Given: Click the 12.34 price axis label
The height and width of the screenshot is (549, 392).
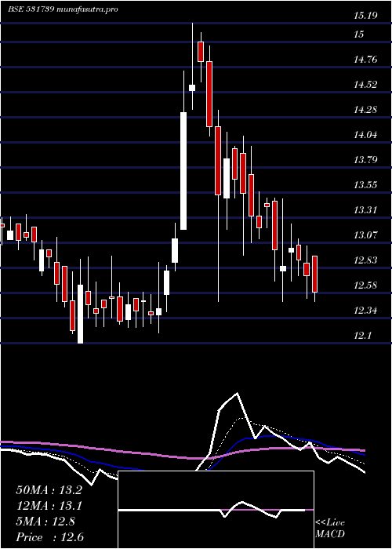Looking at the screenshot, I should 365,311.
